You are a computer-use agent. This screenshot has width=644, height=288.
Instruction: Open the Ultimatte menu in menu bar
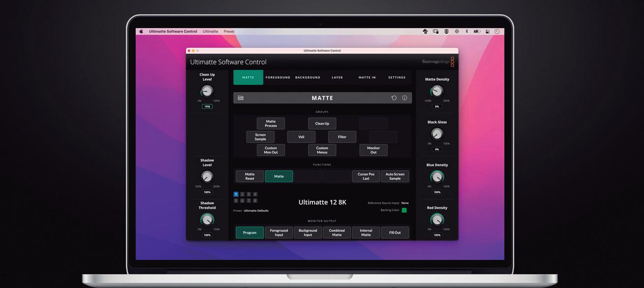point(210,32)
